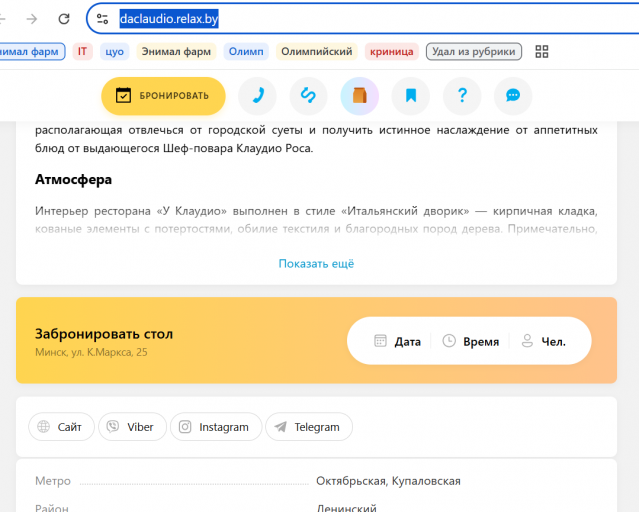The image size is (639, 512).
Task: Click the yellow БРОНИРОВАТЬ button
Action: [x=163, y=96]
